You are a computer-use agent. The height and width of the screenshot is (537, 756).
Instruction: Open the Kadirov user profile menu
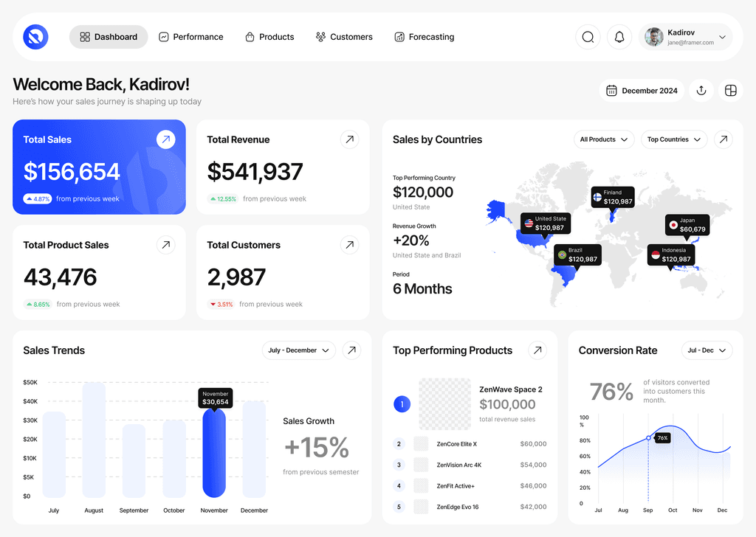point(686,37)
